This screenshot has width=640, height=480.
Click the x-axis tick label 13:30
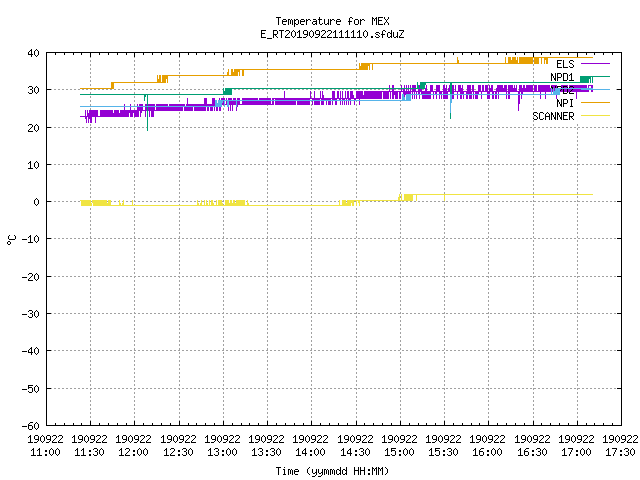tap(267, 452)
